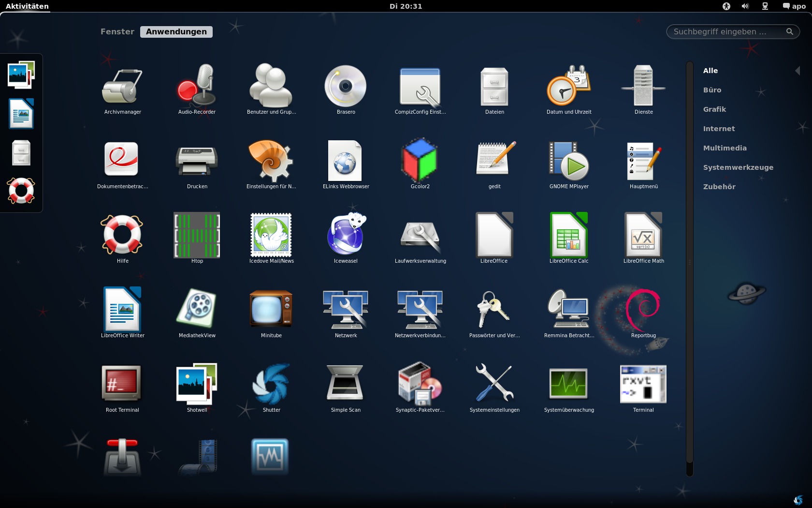Launch Shotwell from the application grid
The image size is (812, 508).
coord(197,388)
